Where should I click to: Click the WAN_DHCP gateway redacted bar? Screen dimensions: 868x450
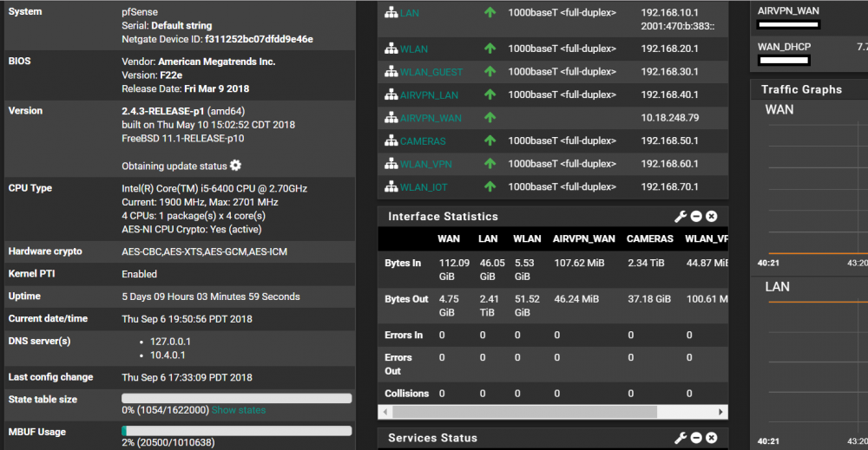(784, 60)
